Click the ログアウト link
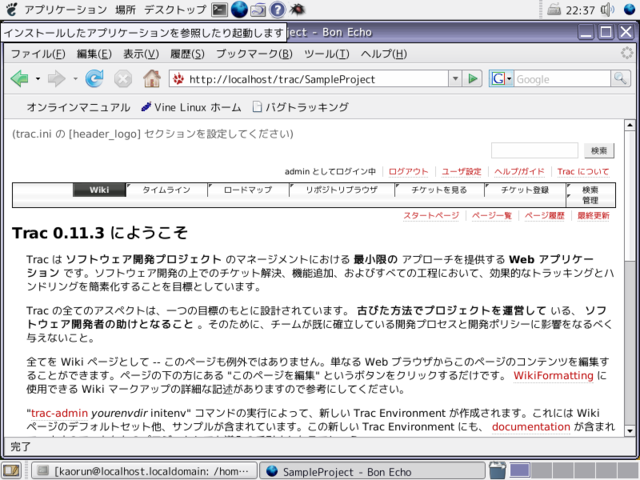 coord(408,172)
